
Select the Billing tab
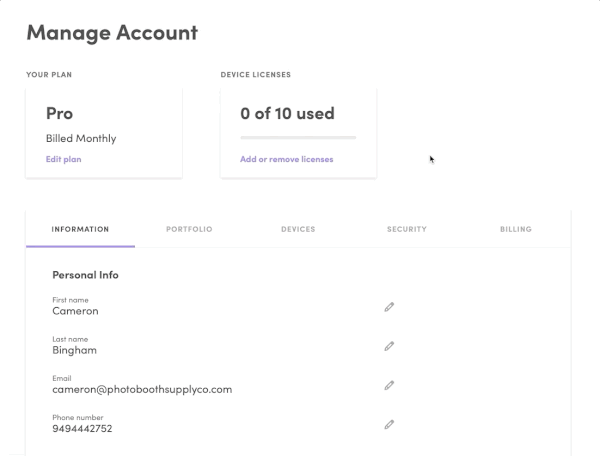(x=516, y=229)
